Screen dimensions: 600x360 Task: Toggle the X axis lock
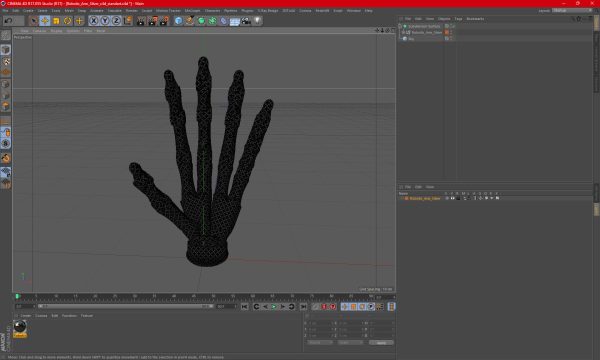click(x=94, y=21)
